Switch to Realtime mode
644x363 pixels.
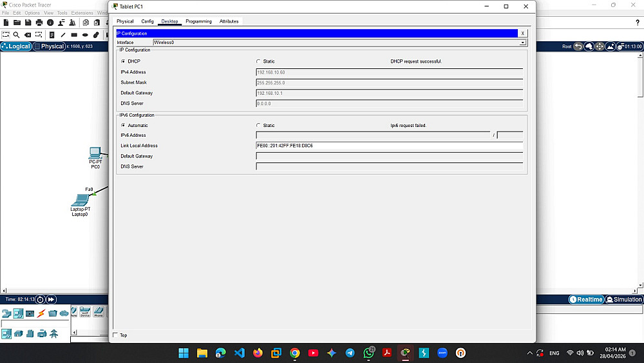pos(586,300)
